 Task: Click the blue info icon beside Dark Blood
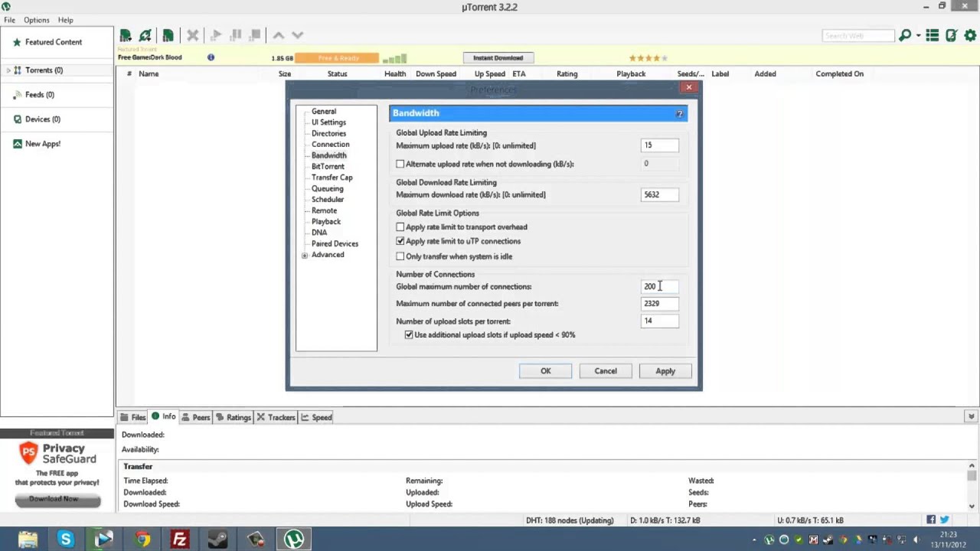pos(211,57)
